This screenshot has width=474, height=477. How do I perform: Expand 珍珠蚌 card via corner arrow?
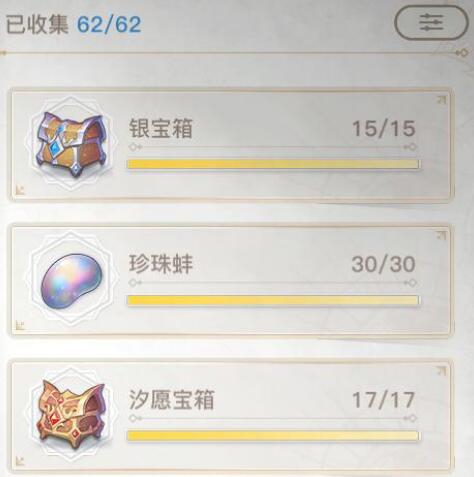[x=441, y=235]
